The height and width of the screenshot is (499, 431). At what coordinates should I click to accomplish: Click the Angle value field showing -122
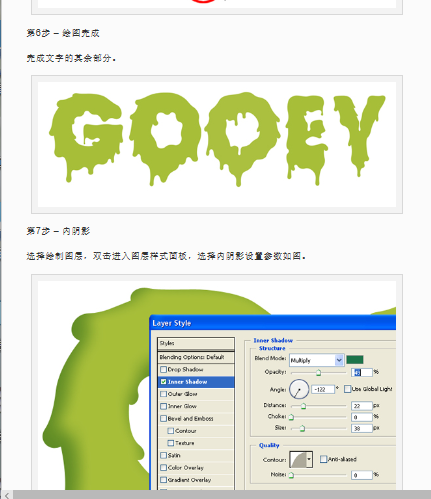tap(323, 389)
